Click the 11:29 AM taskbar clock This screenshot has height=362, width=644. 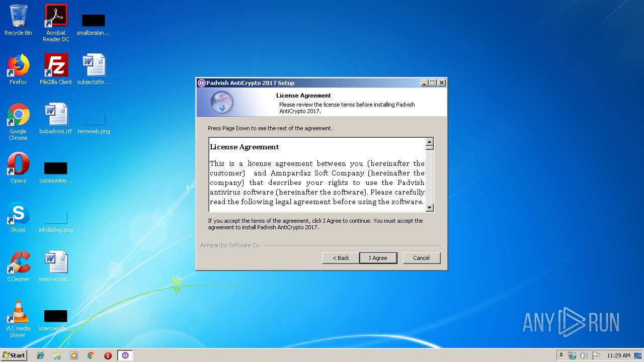(618, 355)
